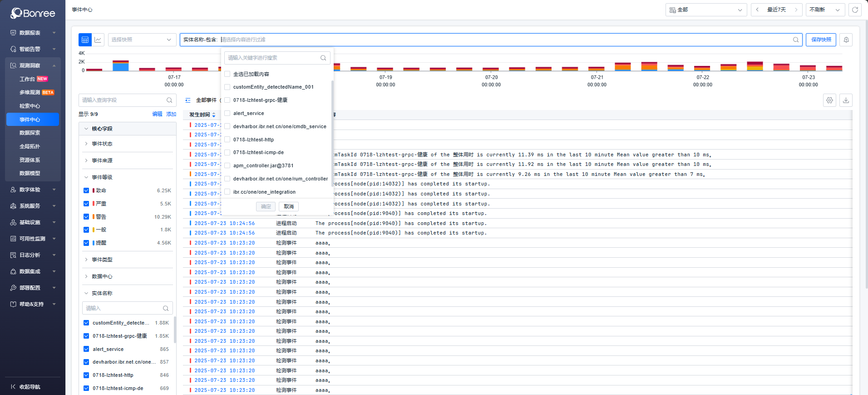Open the 不刷新 refresh interval dropdown
This screenshot has height=395, width=868.
coord(825,10)
